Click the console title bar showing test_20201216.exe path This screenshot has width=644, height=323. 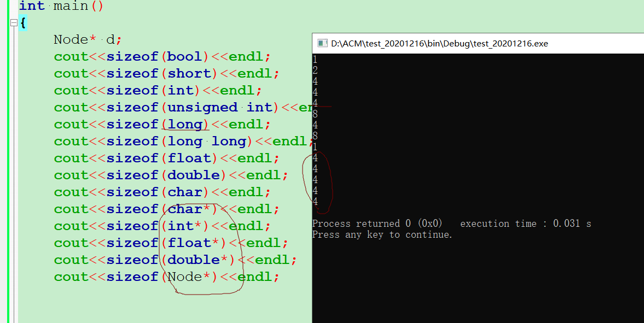[478, 44]
